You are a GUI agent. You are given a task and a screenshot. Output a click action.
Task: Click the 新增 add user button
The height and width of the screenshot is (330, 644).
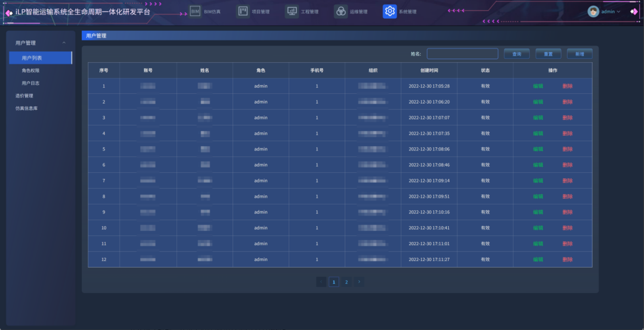coord(579,54)
